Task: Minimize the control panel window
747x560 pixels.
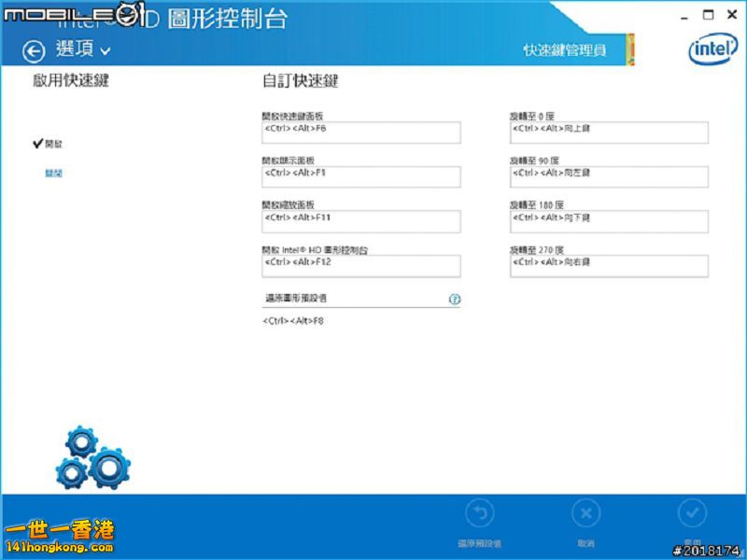Action: 684,16
